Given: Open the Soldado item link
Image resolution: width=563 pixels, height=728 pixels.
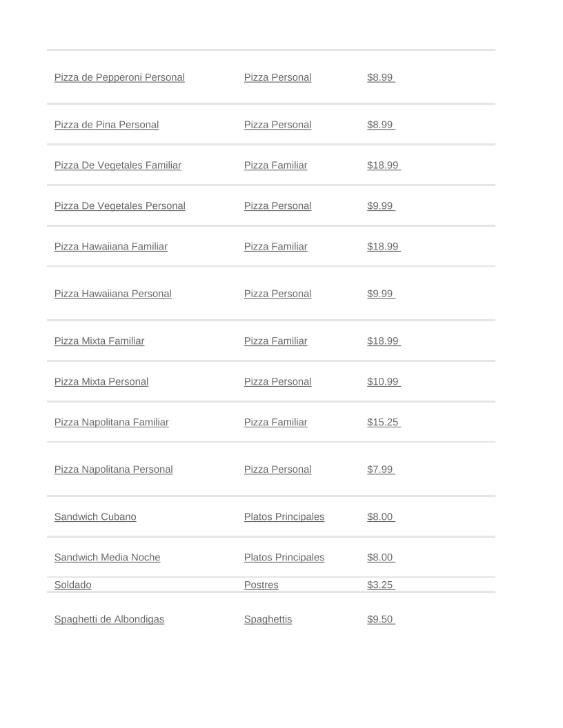Looking at the screenshot, I should [x=73, y=585].
